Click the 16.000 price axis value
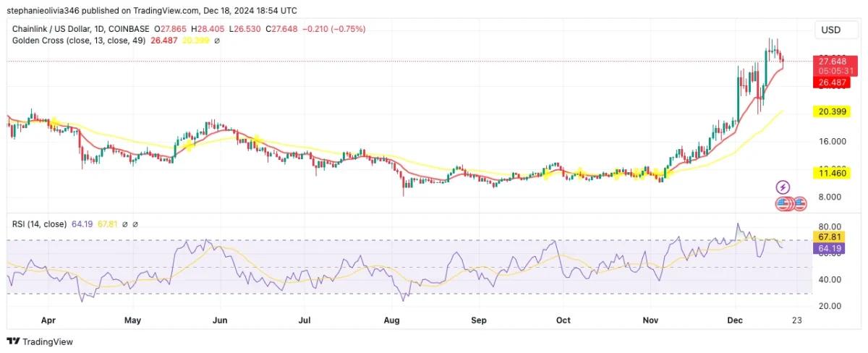Screen dimensions: 868x353 pyautogui.click(x=833, y=141)
